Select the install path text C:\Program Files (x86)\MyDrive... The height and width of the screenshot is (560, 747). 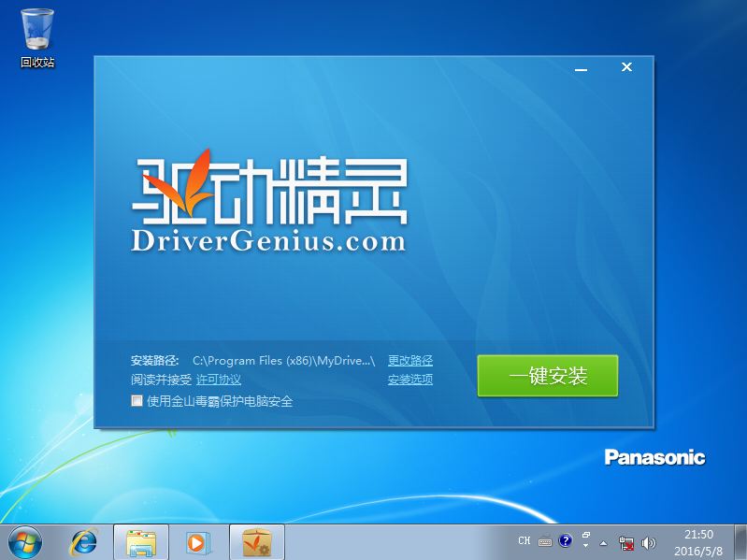(284, 361)
